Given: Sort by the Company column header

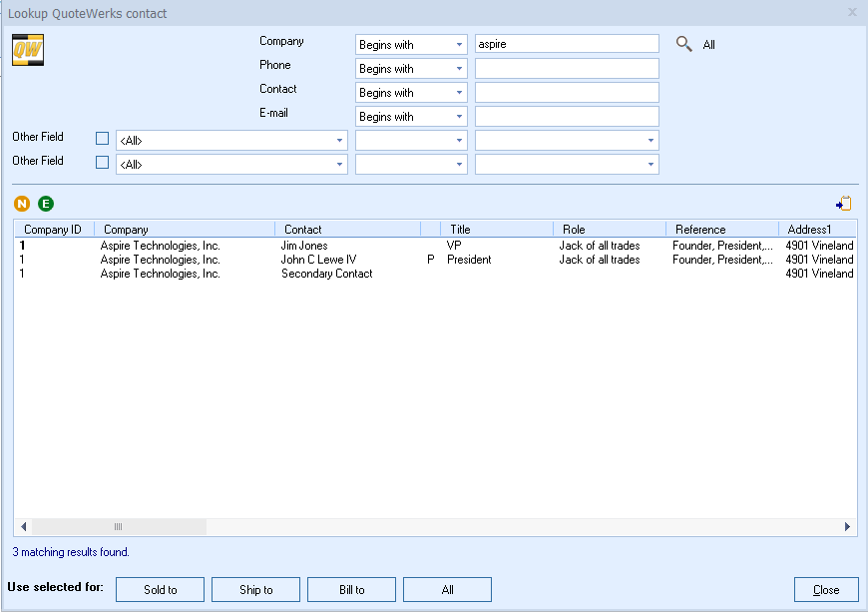Looking at the screenshot, I should pyautogui.click(x=184, y=230).
